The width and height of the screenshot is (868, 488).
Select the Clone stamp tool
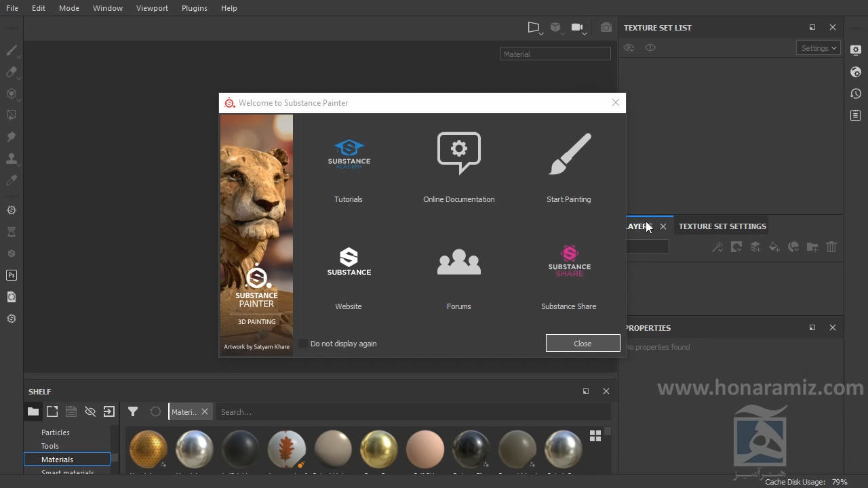tap(12, 159)
